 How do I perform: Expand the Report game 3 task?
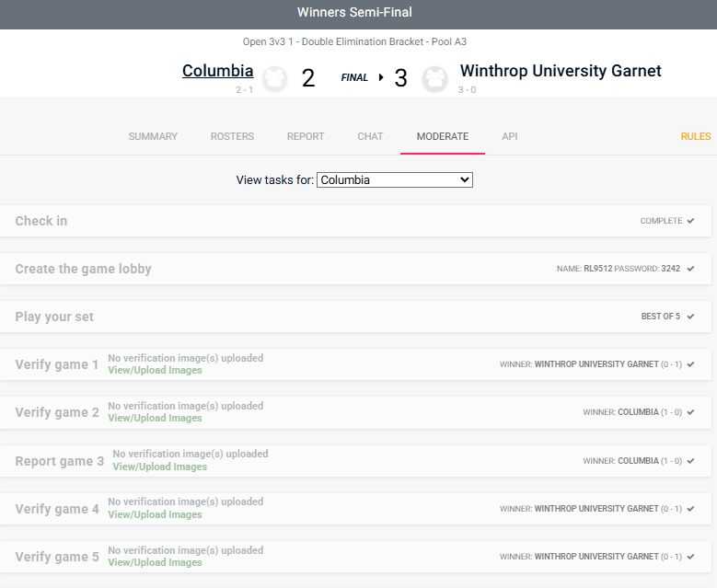click(x=356, y=461)
